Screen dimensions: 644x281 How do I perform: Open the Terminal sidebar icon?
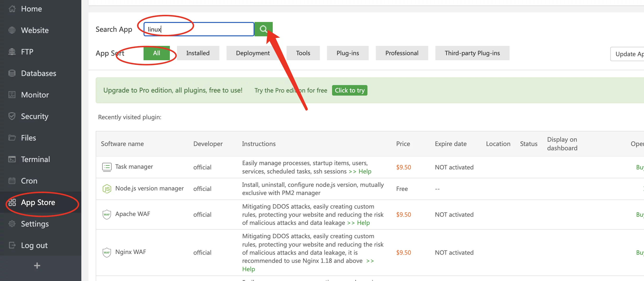12,159
